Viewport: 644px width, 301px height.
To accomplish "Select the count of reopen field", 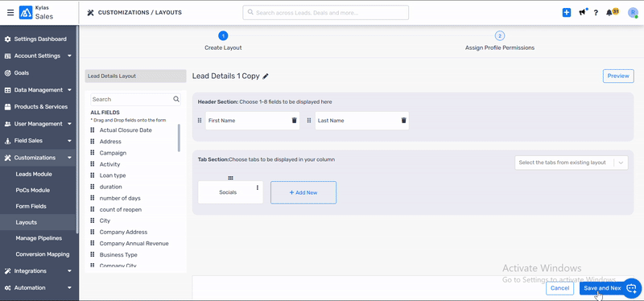I will coord(120,209).
